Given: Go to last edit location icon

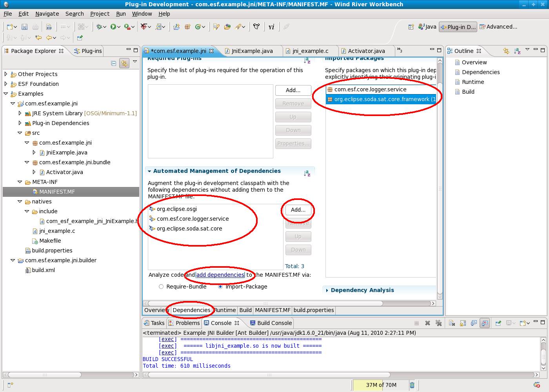Looking at the screenshot, I should pos(38,38).
